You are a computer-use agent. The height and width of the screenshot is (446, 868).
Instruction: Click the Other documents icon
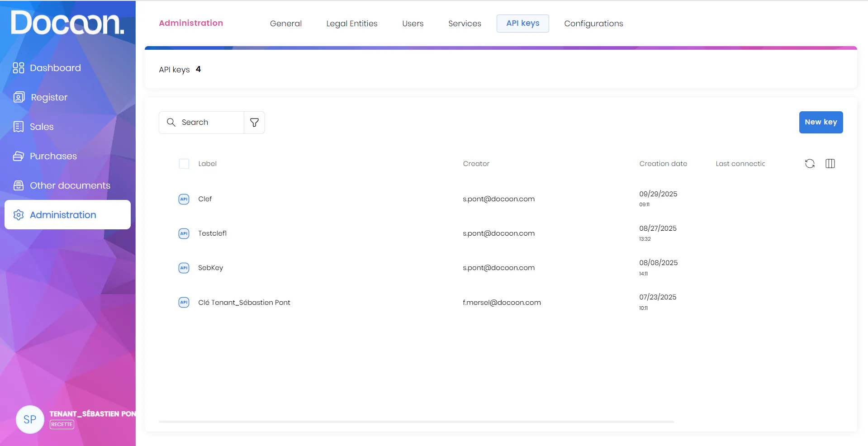[x=19, y=185]
